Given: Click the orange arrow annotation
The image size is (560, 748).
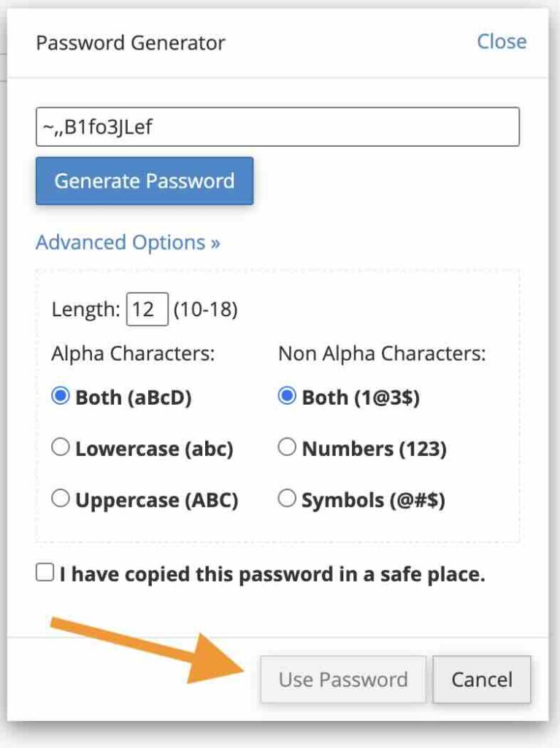Looking at the screenshot, I should (x=153, y=646).
